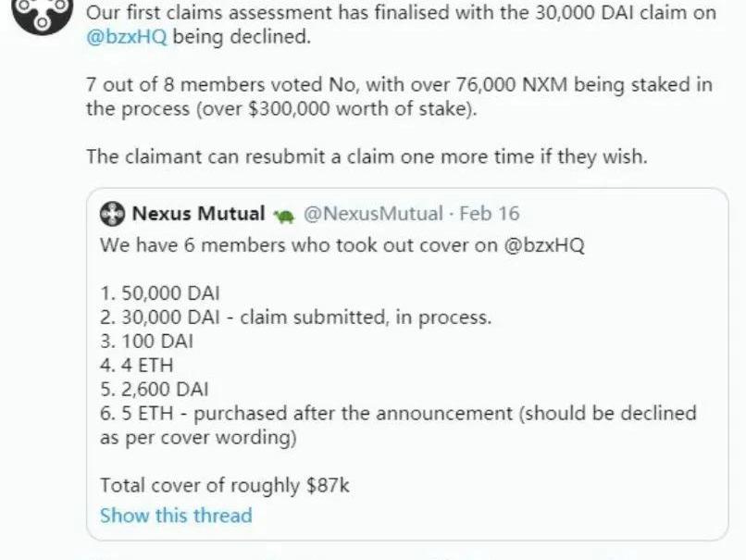
Task: Click the turtle emoji beside Nexus Mutual name
Action: (x=284, y=216)
